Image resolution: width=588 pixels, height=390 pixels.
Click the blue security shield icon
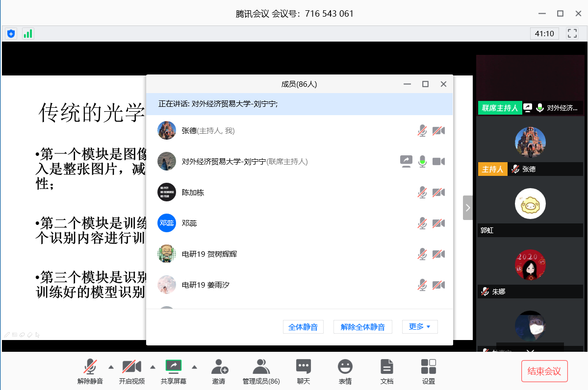(11, 34)
